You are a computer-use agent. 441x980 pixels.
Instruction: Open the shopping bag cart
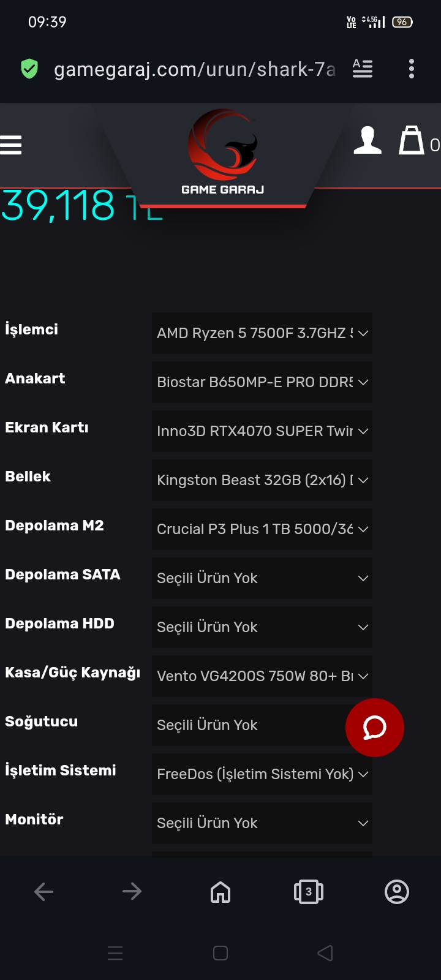(x=412, y=141)
